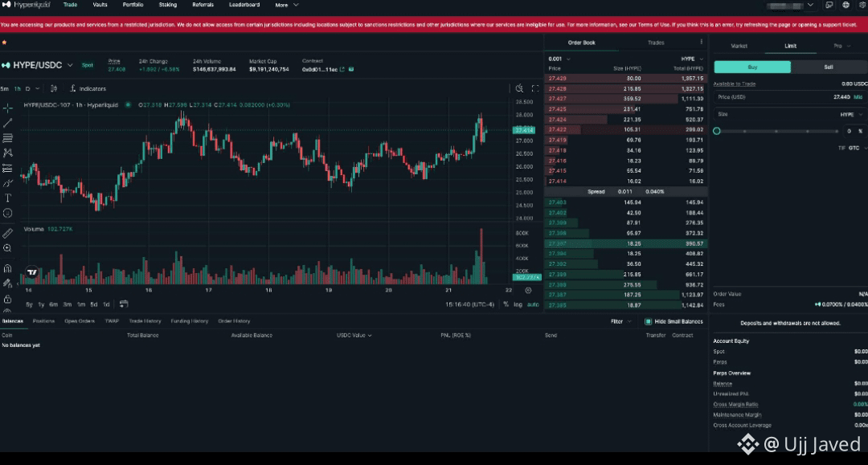Change order book tick size 0.001
Viewport: 868px width, 465px height.
[559, 59]
